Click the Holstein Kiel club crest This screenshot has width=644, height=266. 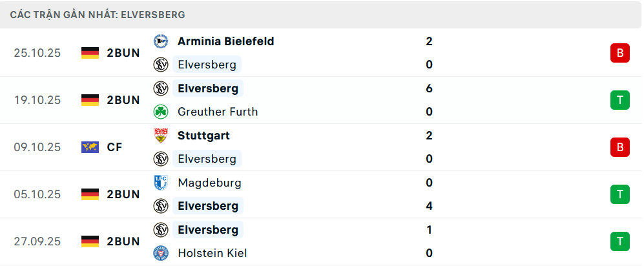coord(161,253)
